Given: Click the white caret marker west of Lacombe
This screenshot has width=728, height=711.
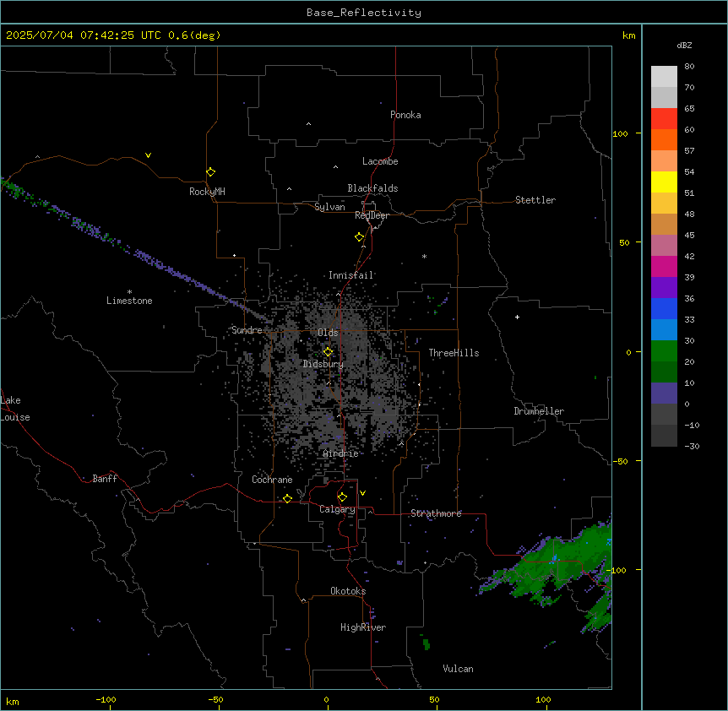Looking at the screenshot, I should pos(335,166).
